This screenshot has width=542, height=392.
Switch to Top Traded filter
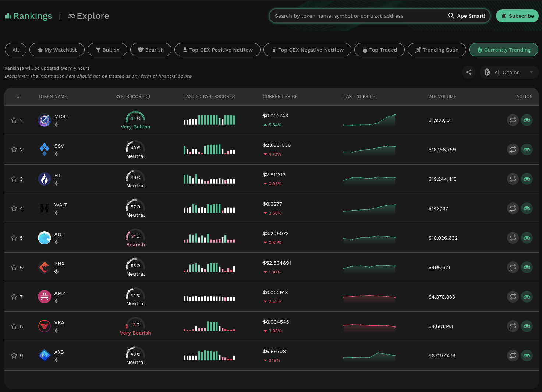coord(379,50)
